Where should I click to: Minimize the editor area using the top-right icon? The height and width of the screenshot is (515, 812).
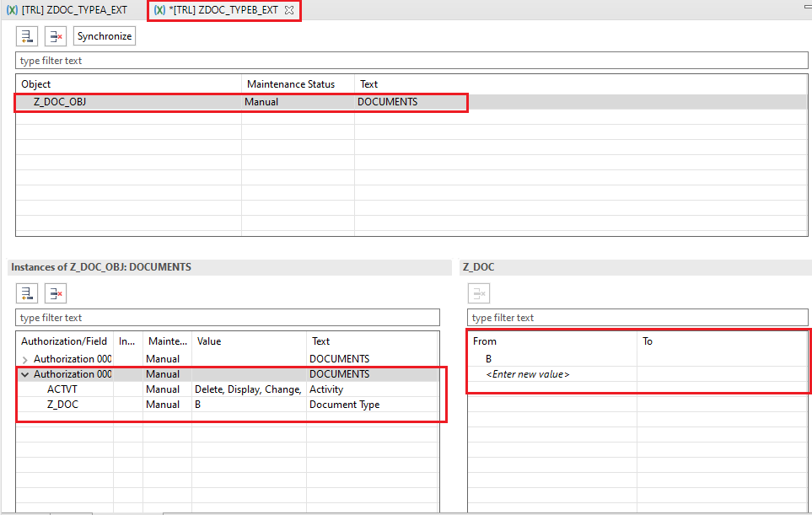[805, 6]
